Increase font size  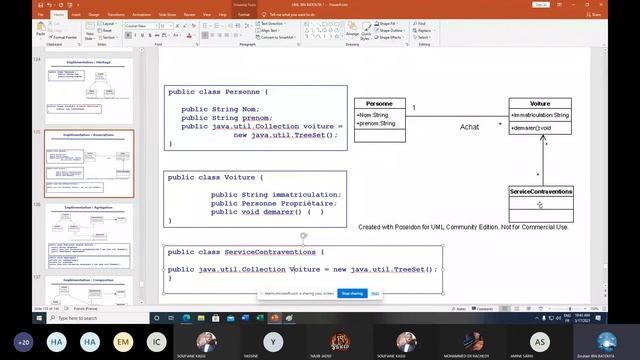point(178,26)
